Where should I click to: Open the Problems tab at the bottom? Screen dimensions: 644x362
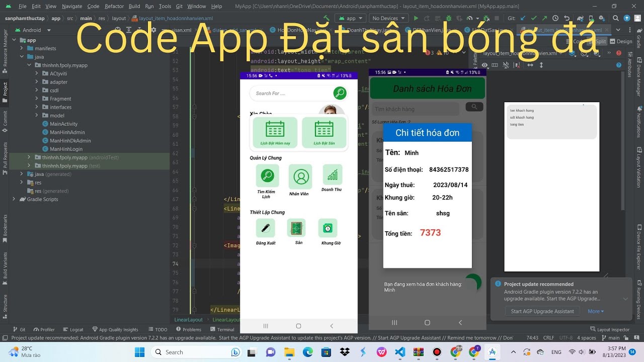point(189,330)
